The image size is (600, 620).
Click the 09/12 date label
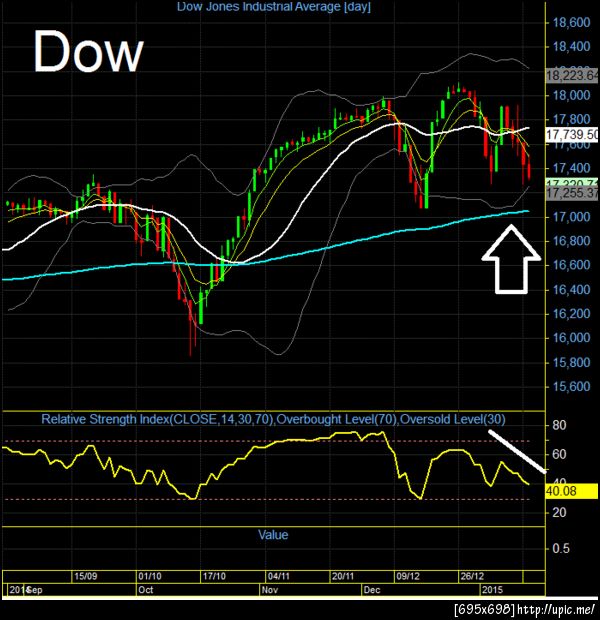(408, 576)
